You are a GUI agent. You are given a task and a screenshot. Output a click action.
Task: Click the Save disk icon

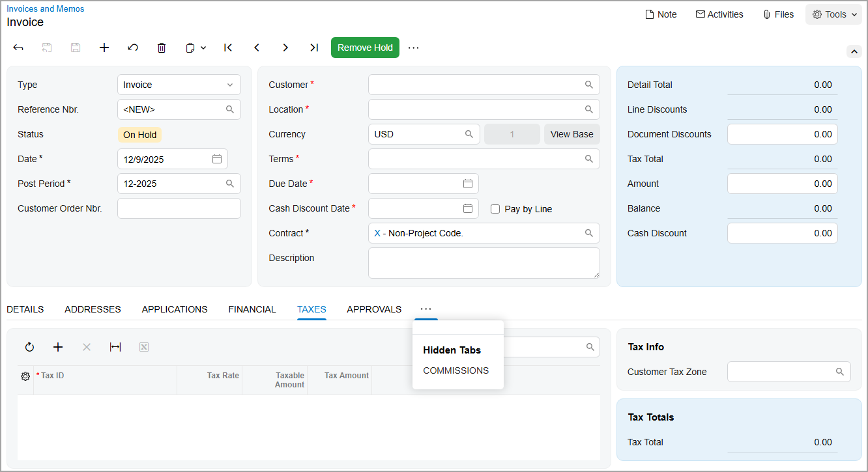(76, 48)
